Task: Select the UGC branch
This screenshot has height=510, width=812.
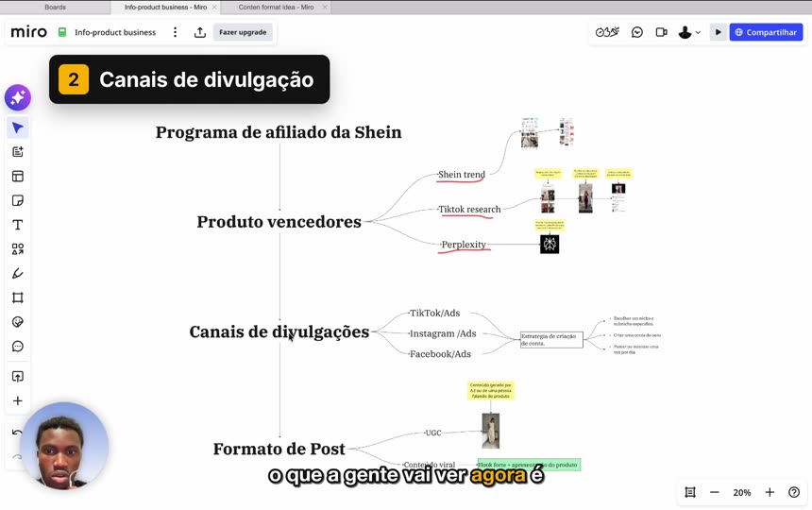Action: pyautogui.click(x=433, y=433)
